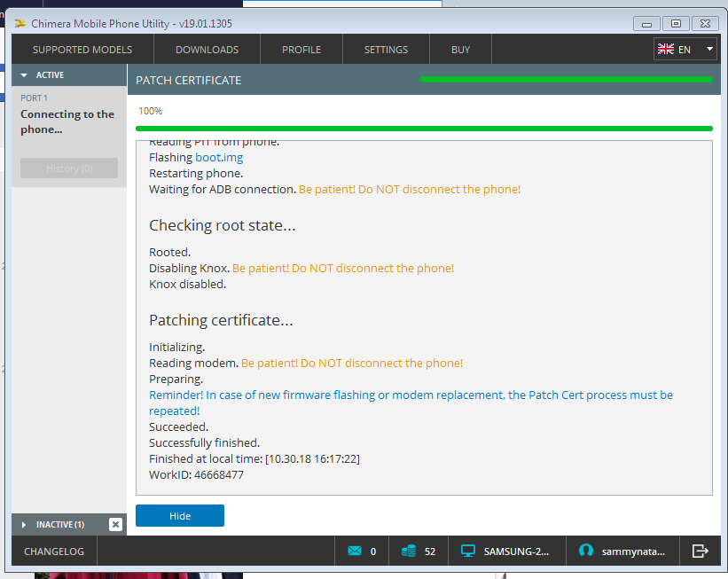
Task: Open the EN language dropdown
Action: [685, 50]
